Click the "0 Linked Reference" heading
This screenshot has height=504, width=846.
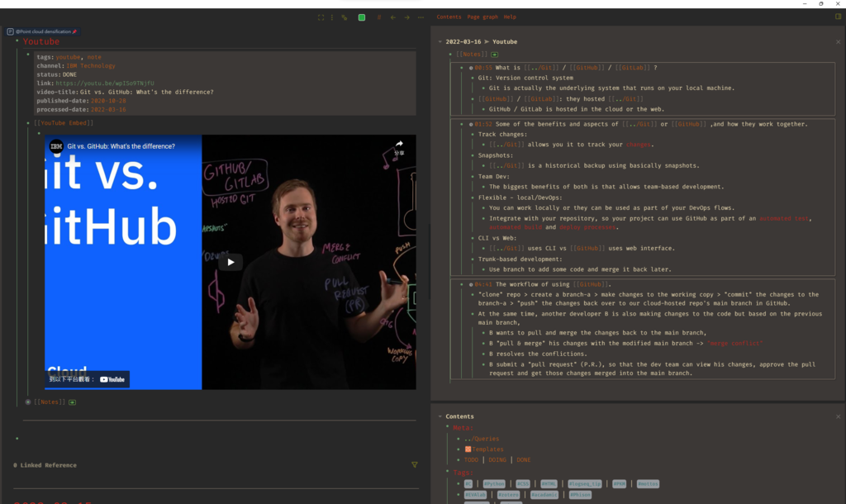(x=45, y=465)
